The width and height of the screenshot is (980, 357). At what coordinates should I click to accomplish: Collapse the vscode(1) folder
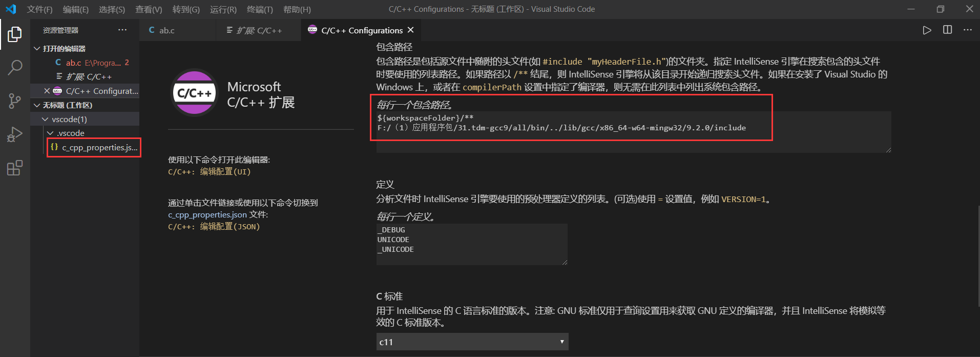[x=46, y=119]
